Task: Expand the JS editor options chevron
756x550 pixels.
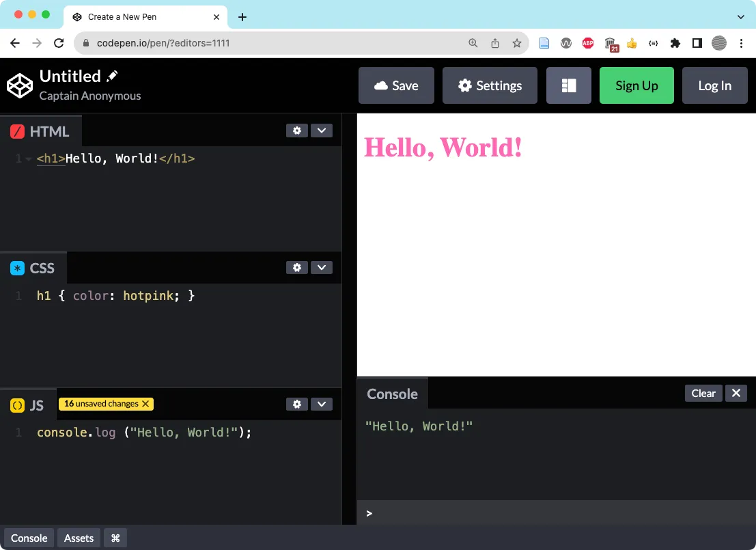Action: [321, 404]
